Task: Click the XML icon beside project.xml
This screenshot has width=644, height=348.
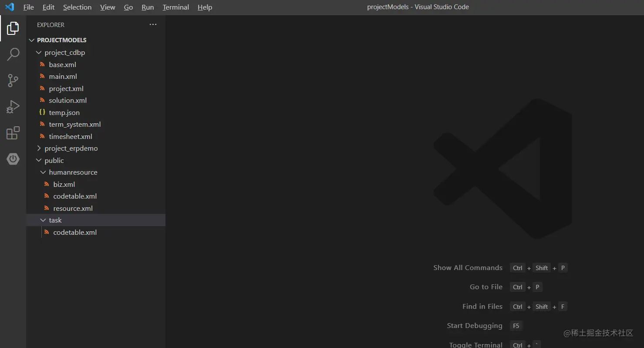Action: (42, 88)
